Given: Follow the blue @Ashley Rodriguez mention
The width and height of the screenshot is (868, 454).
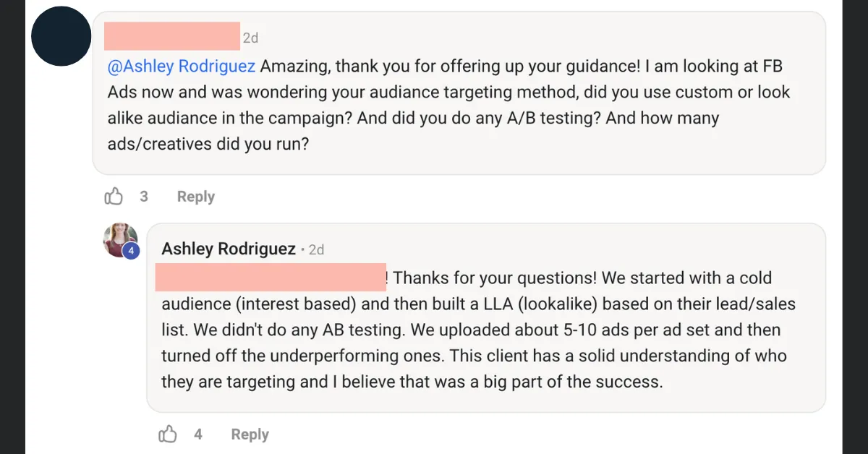Looking at the screenshot, I should point(182,67).
